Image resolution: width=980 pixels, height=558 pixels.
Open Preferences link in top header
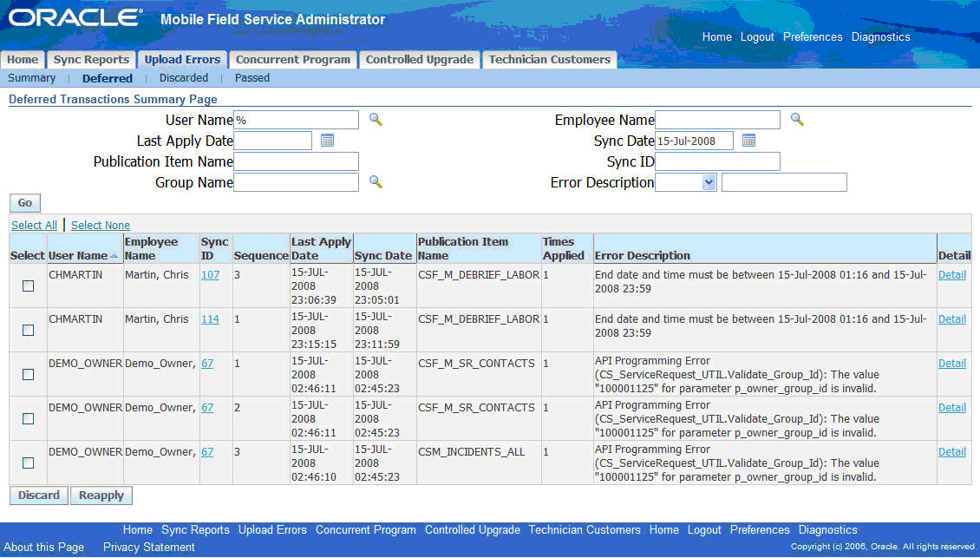click(813, 37)
